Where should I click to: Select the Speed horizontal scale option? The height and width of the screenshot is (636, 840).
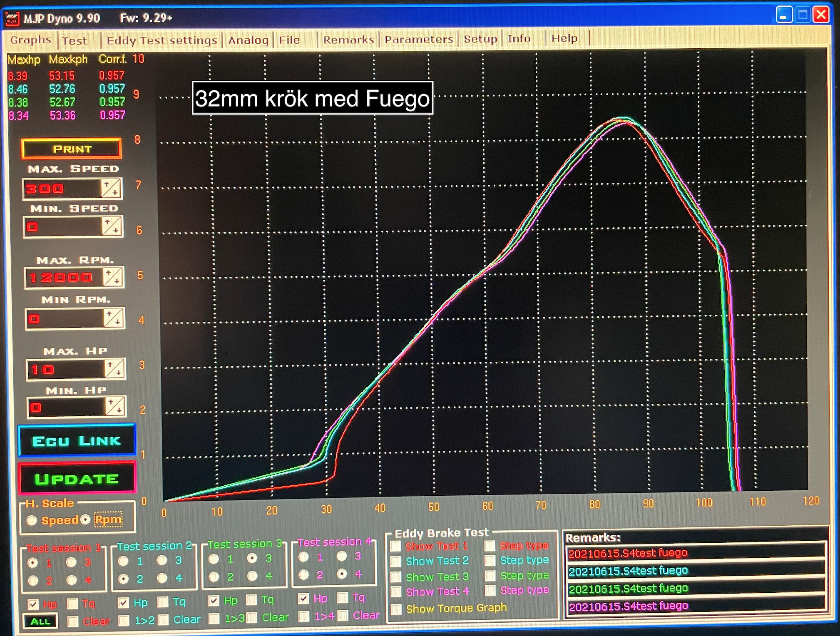(32, 520)
